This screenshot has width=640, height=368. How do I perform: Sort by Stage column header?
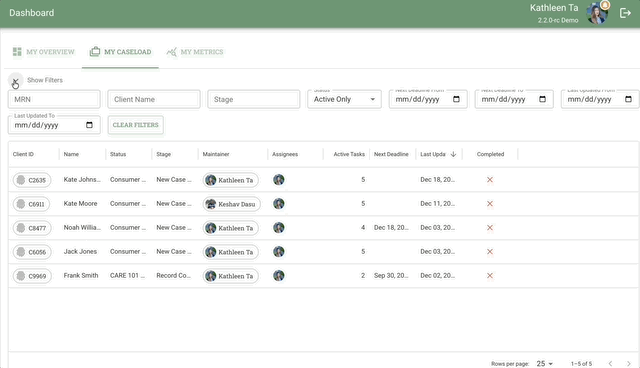(x=164, y=154)
